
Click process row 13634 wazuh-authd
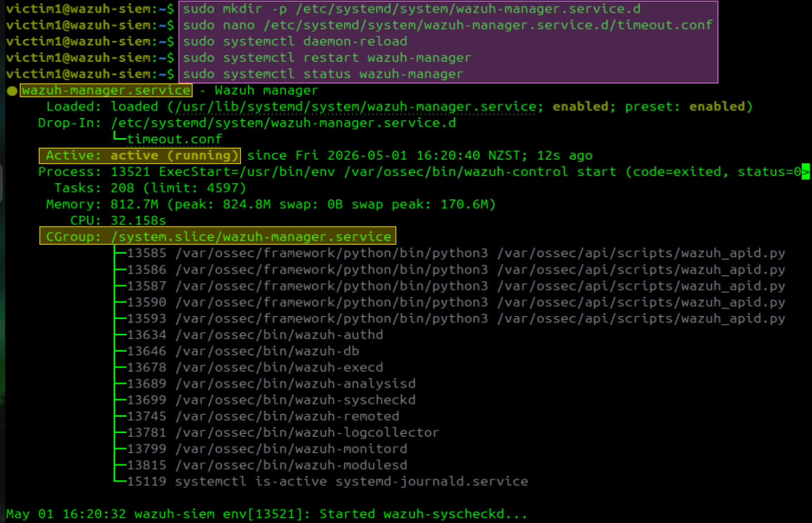pyautogui.click(x=255, y=335)
